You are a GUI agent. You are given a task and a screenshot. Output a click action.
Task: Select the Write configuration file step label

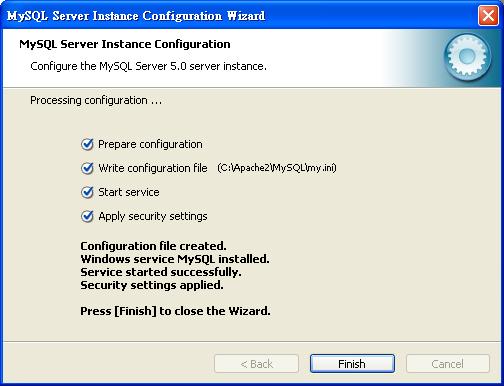pos(153,168)
